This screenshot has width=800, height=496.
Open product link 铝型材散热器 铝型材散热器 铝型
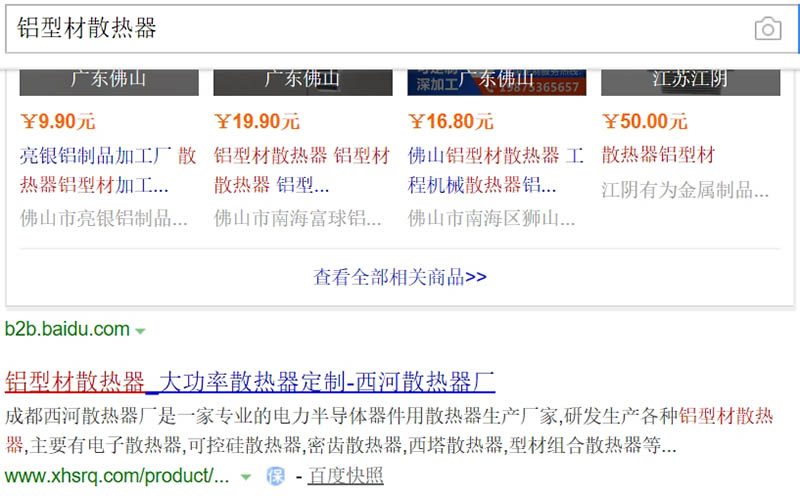[x=302, y=170]
